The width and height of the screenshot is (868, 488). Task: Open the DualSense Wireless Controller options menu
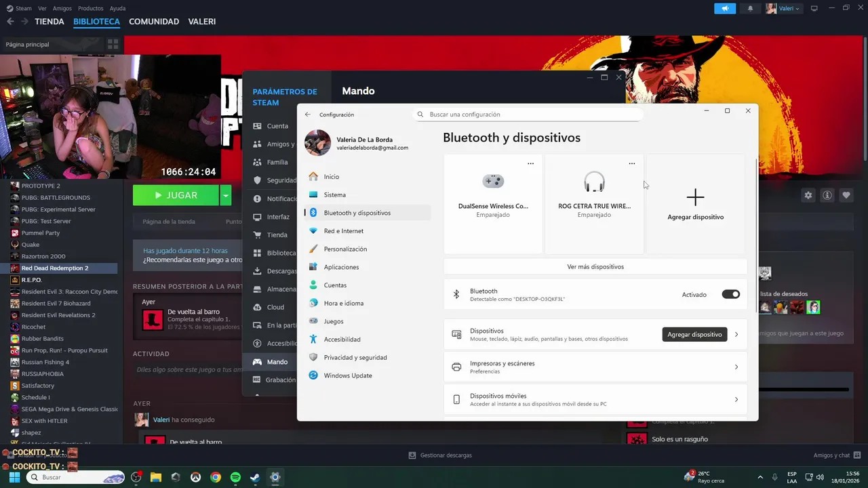530,163
